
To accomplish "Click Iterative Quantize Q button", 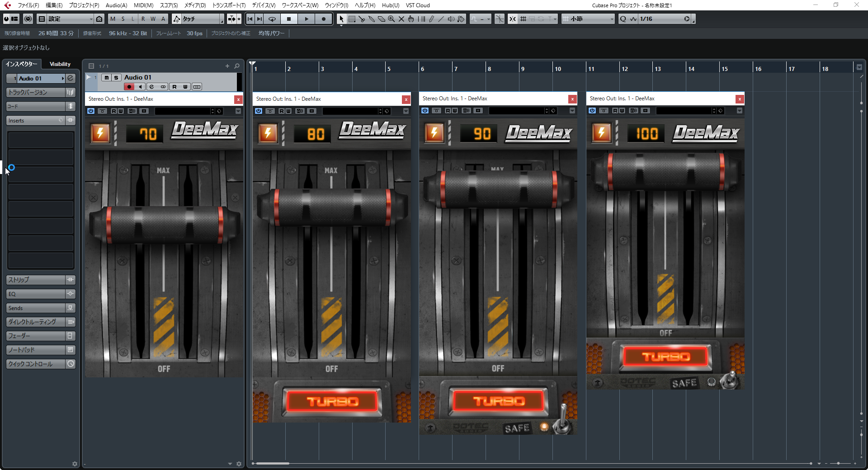I will 623,19.
